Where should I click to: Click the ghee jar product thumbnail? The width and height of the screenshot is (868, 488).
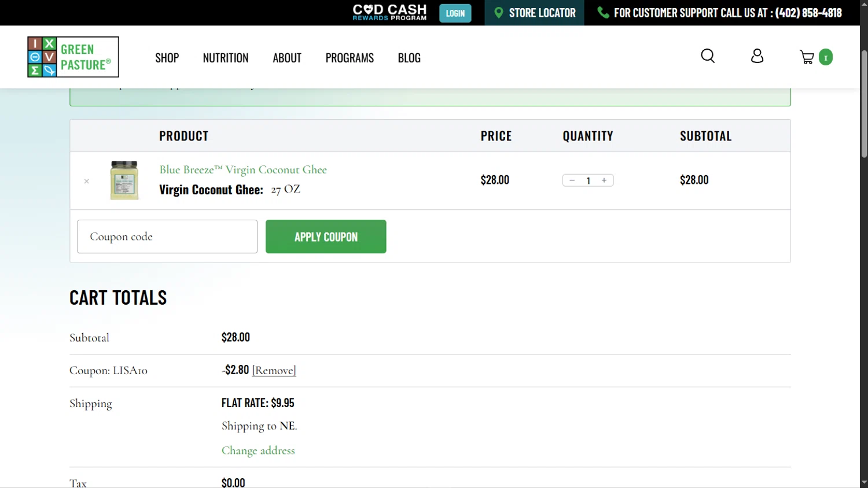124,180
